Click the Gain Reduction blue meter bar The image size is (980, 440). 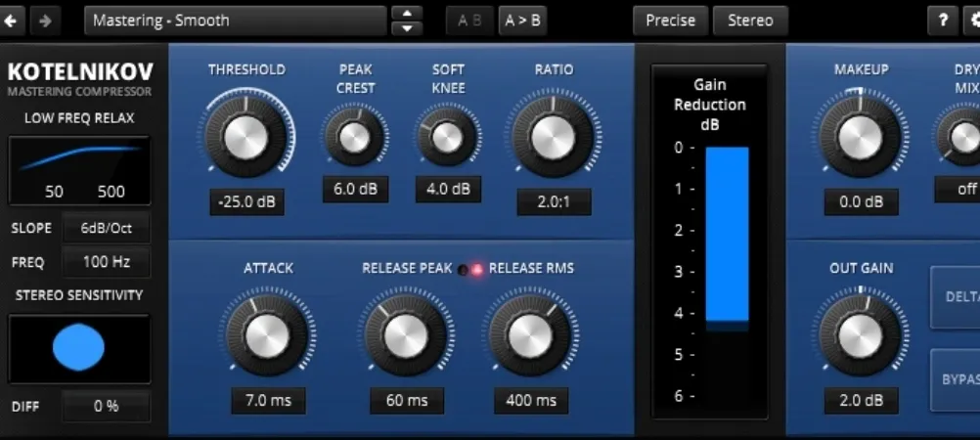click(727, 233)
